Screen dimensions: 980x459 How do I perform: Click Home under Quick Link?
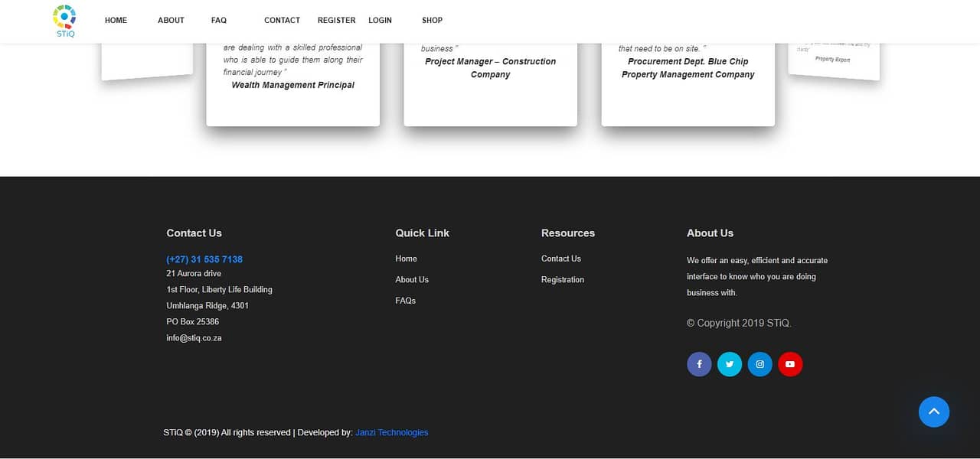[406, 259]
